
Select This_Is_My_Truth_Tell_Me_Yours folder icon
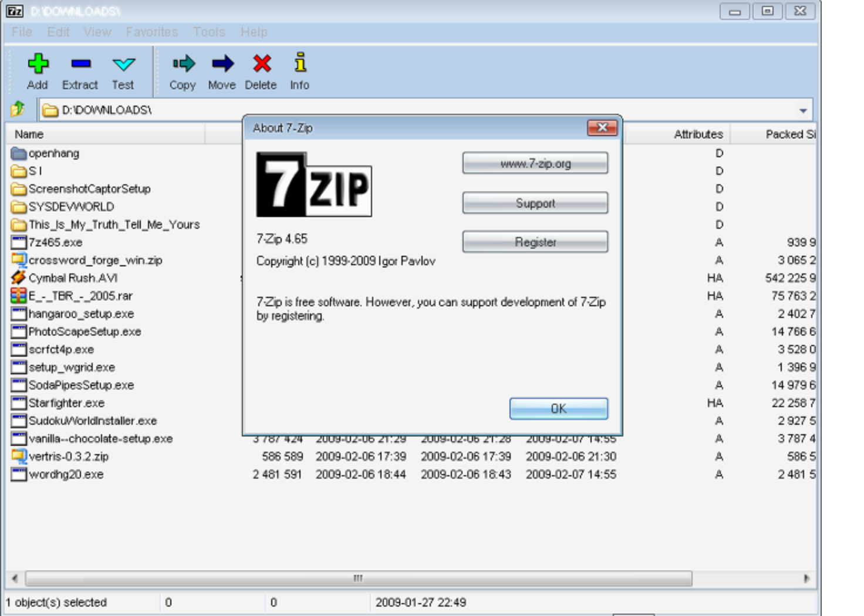[19, 225]
